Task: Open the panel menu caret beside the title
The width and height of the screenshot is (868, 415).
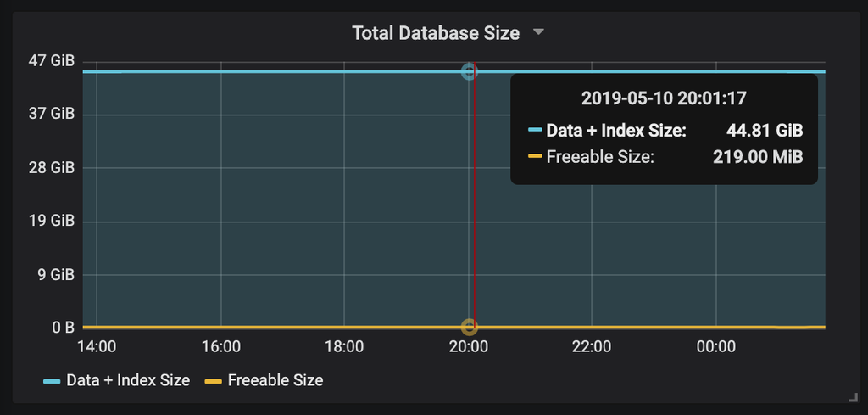Action: 538,33
